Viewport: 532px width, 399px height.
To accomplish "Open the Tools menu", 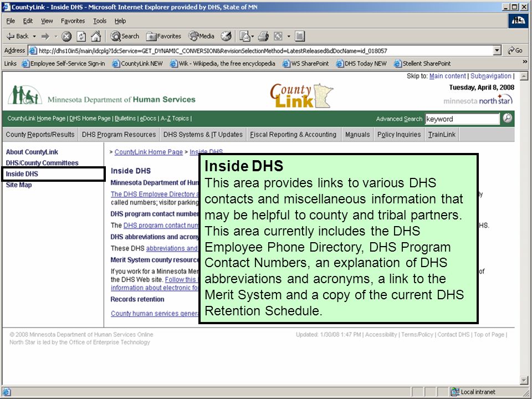I will (x=100, y=21).
